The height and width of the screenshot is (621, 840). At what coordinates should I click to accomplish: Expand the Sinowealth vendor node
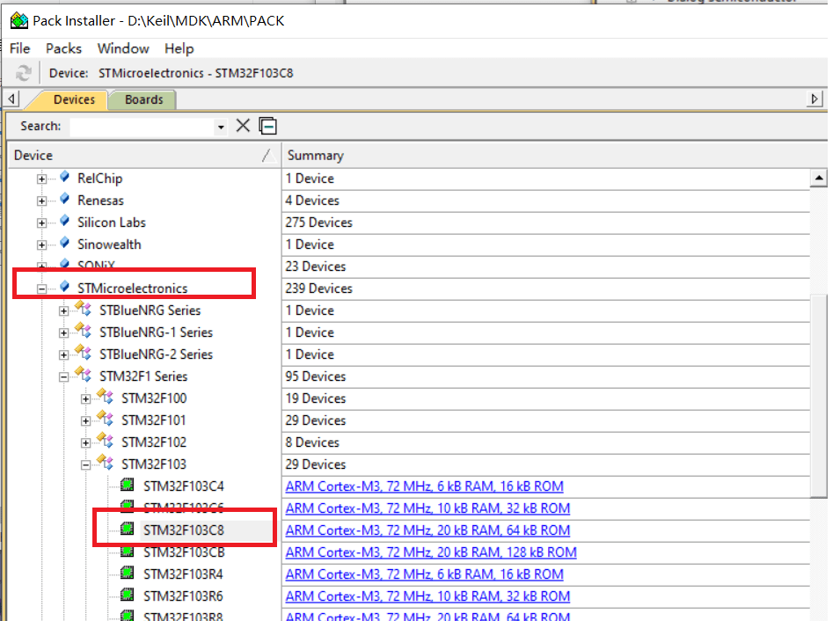click(42, 245)
